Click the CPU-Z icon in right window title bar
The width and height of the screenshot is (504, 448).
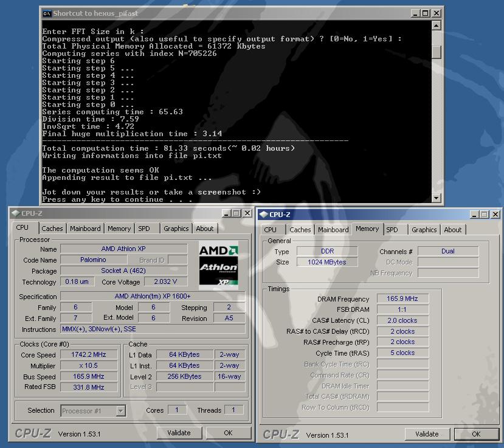point(264,215)
